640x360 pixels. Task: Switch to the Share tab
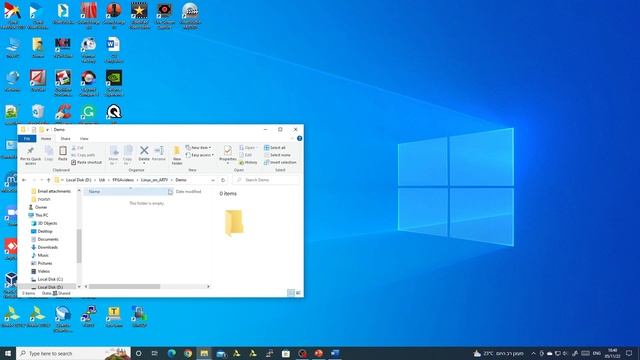65,139
